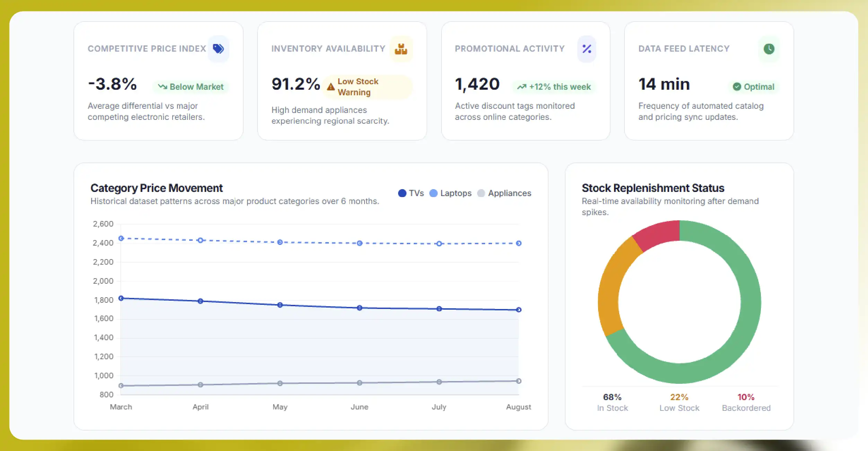The height and width of the screenshot is (451, 868).
Task: Click the 1,420 promotional activity value
Action: tap(477, 84)
